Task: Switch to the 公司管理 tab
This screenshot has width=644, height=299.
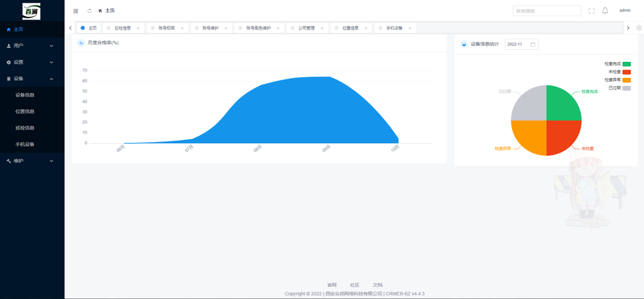Action: [x=307, y=28]
